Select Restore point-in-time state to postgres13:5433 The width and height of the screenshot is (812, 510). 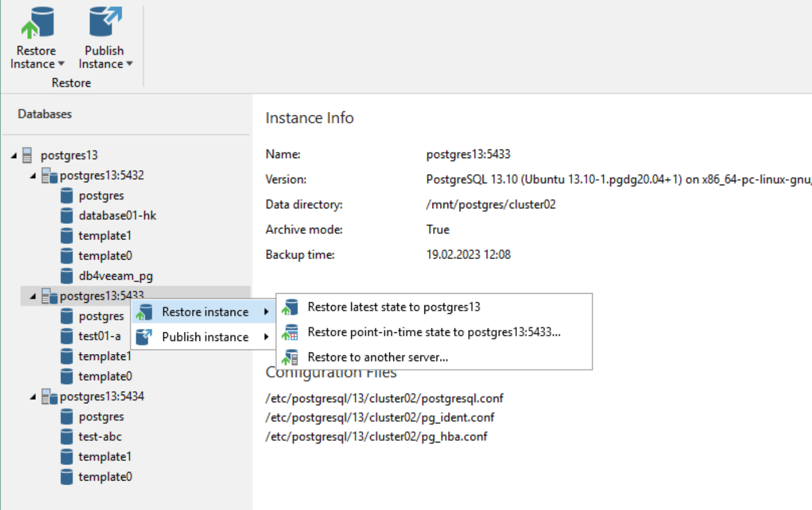433,332
